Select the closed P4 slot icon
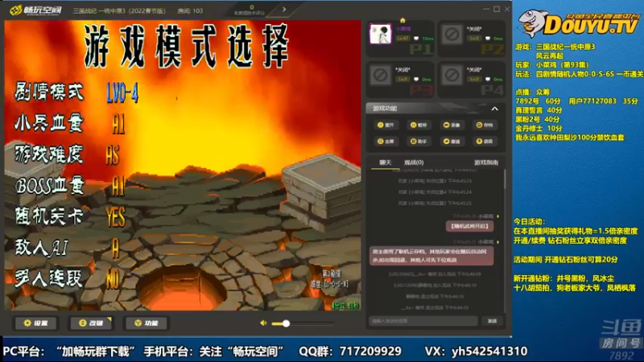The height and width of the screenshot is (362, 644). tap(452, 75)
